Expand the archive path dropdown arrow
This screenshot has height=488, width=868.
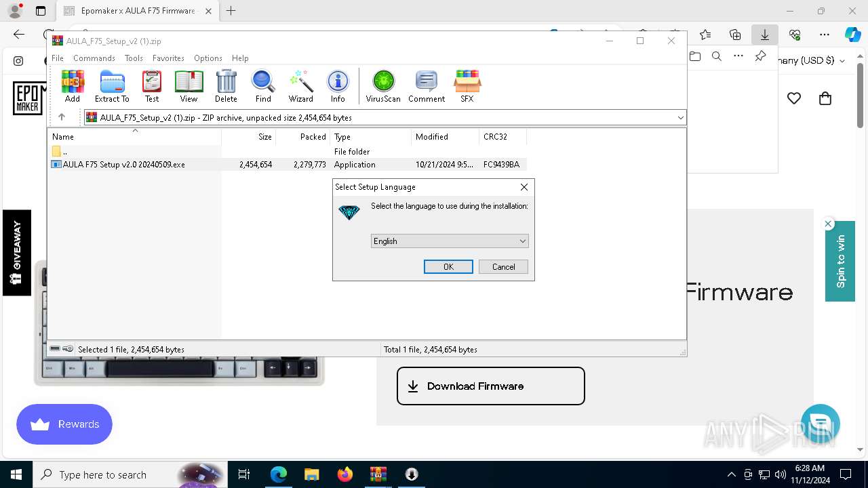[x=680, y=118]
